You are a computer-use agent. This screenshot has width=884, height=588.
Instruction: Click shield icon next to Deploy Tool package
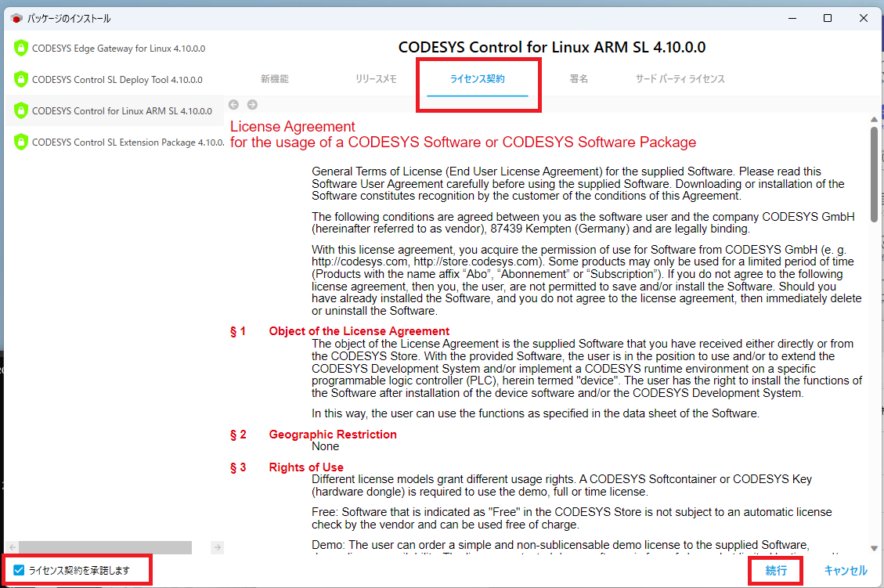20,79
